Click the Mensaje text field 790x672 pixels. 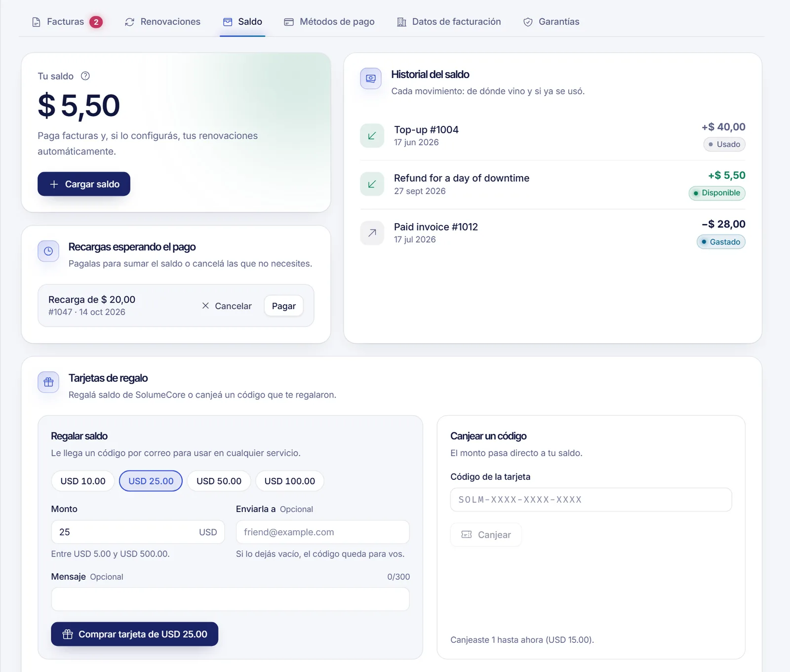pyautogui.click(x=231, y=599)
